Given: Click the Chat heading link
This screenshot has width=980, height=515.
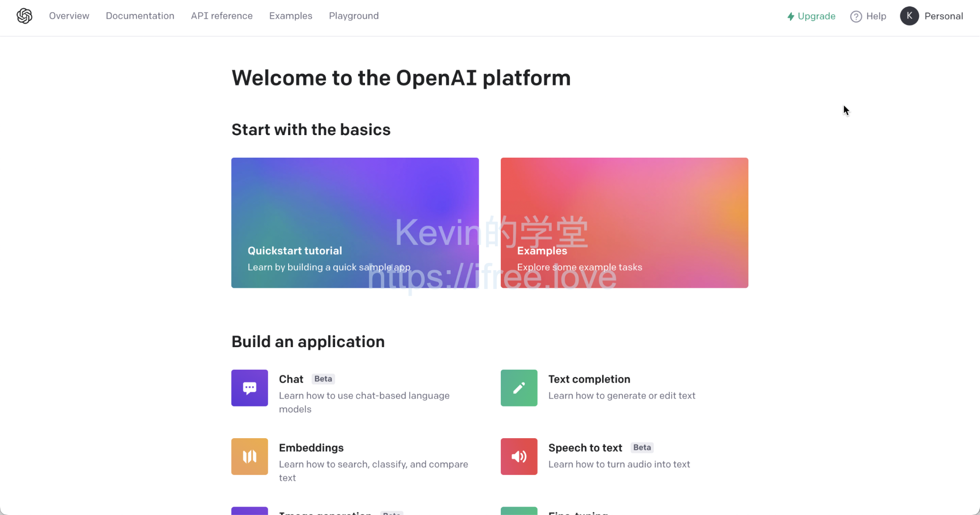Looking at the screenshot, I should tap(291, 379).
